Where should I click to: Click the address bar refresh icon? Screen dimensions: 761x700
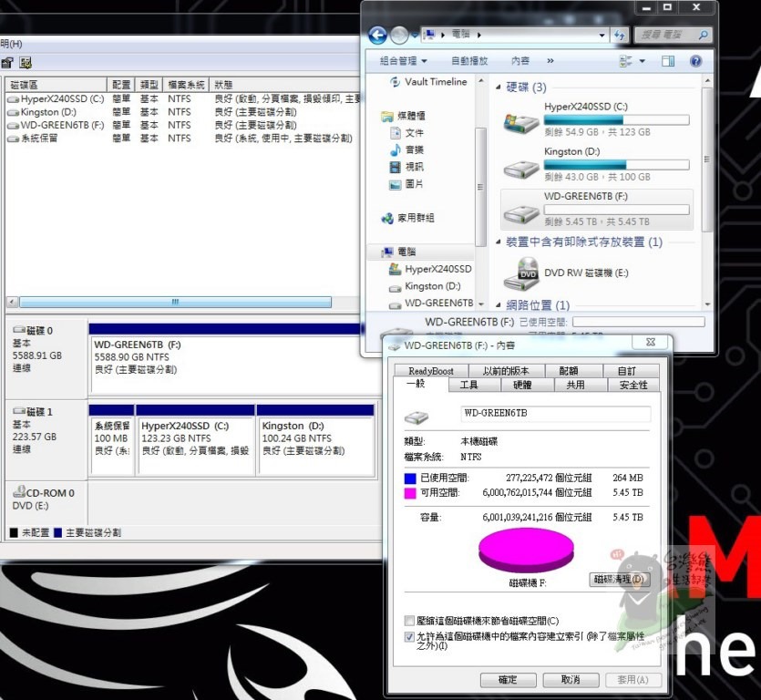[x=620, y=35]
